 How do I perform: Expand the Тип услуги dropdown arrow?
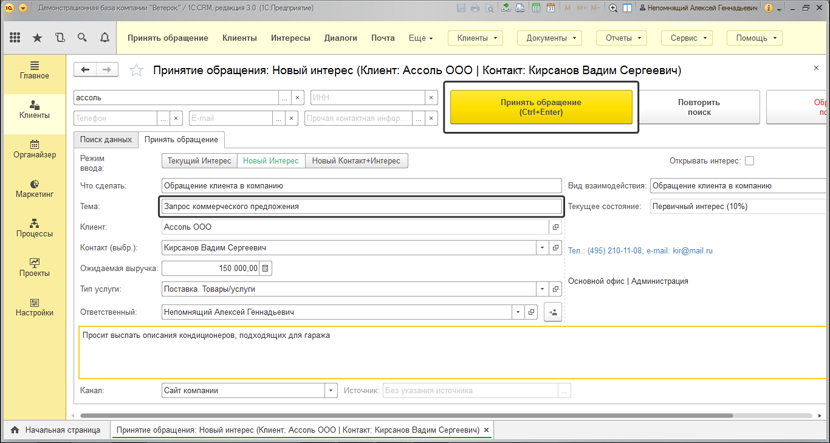tap(543, 289)
